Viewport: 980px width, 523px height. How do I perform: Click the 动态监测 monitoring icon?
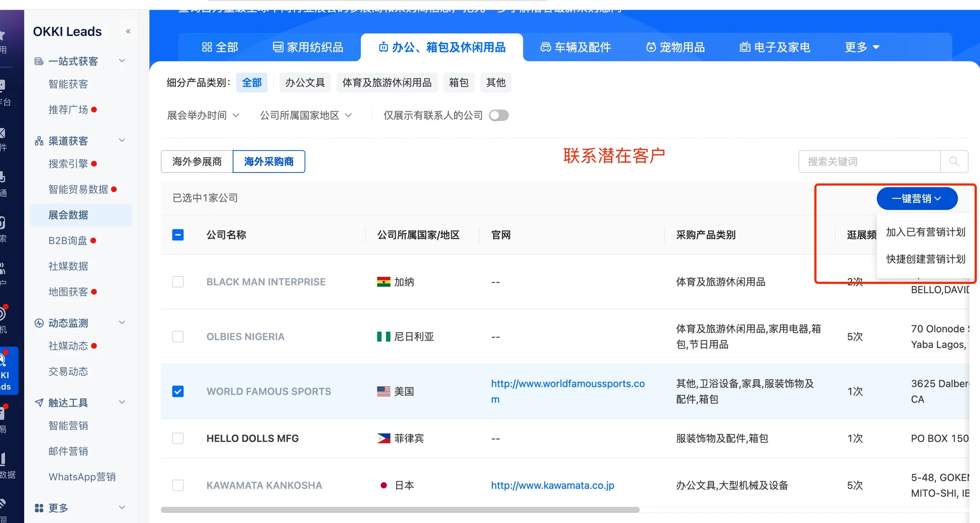coord(39,323)
